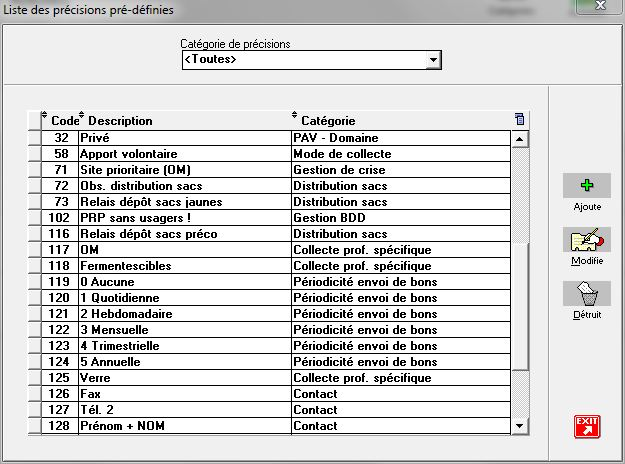Click the Contact category for Fax

coord(315,394)
